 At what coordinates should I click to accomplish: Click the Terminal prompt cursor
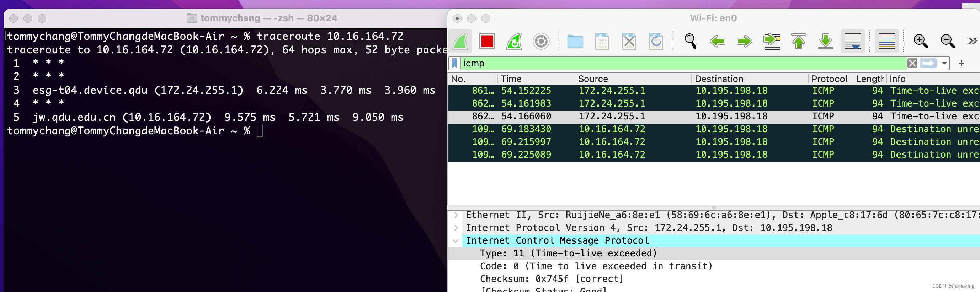point(260,130)
